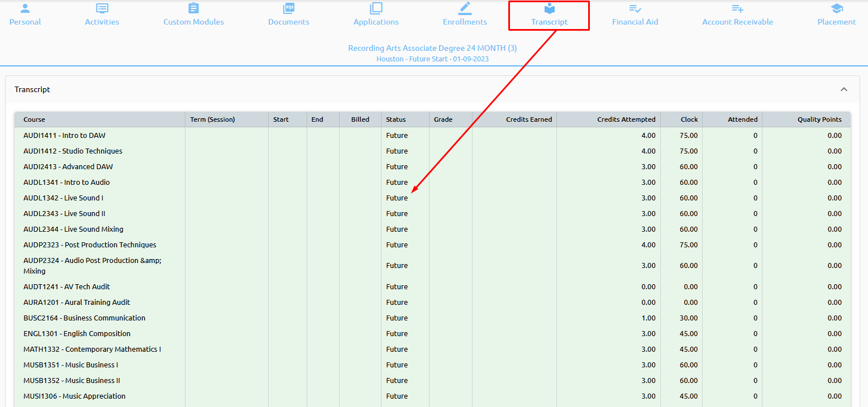Screen dimensions: 868x407
Task: Click the Quality Points column header
Action: tap(819, 119)
